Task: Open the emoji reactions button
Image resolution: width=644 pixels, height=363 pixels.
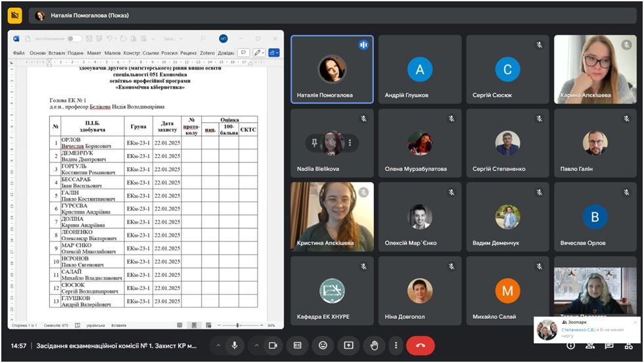Action: coord(323,345)
